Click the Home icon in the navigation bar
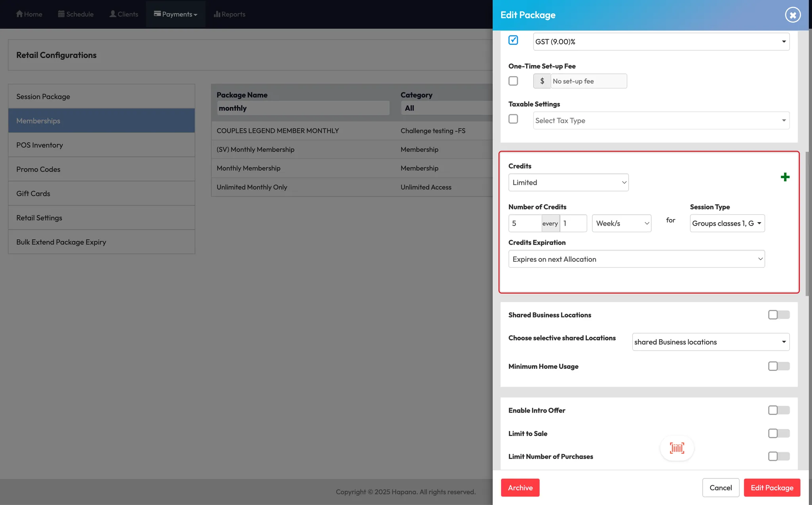Viewport: 812px width, 505px height. 19,14
